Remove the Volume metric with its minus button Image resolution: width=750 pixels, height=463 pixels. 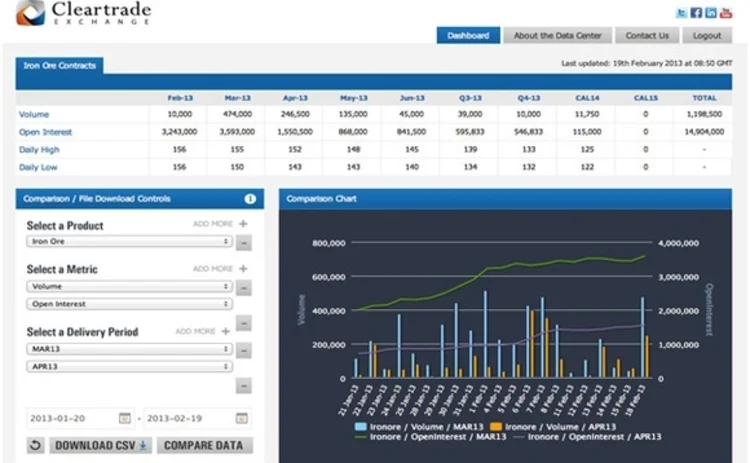coord(244,288)
